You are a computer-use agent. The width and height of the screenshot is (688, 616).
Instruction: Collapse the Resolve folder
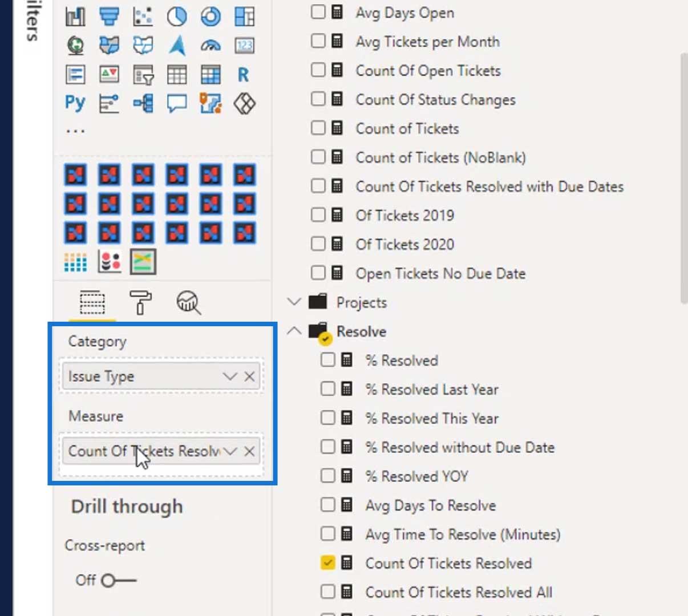pyautogui.click(x=294, y=331)
